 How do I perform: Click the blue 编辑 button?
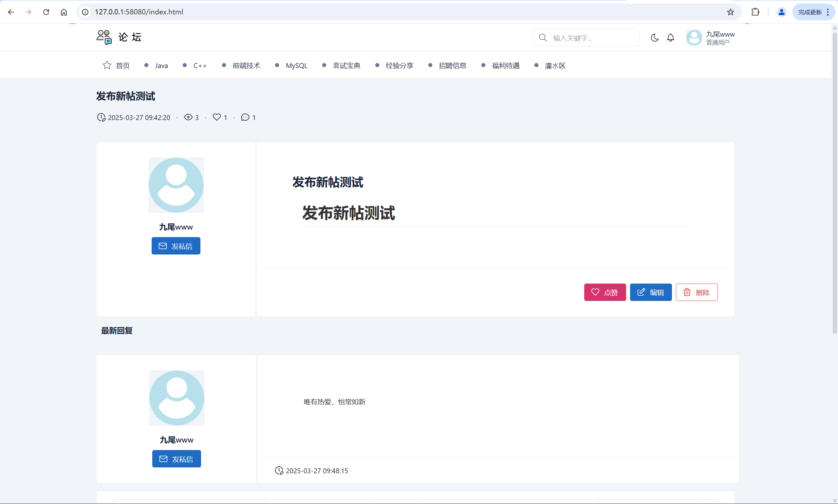tap(650, 292)
